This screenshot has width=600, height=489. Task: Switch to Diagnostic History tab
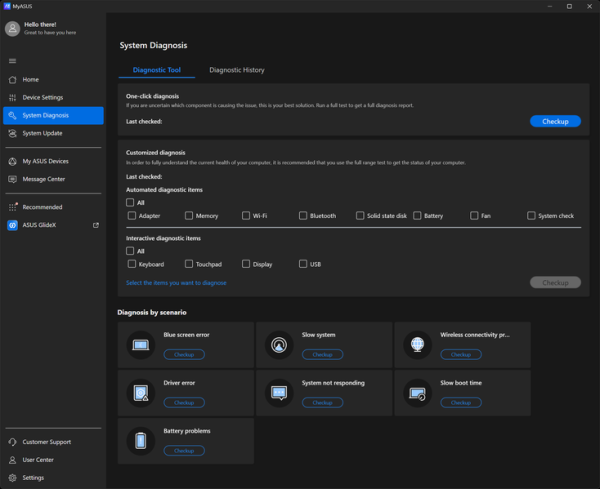click(x=237, y=70)
